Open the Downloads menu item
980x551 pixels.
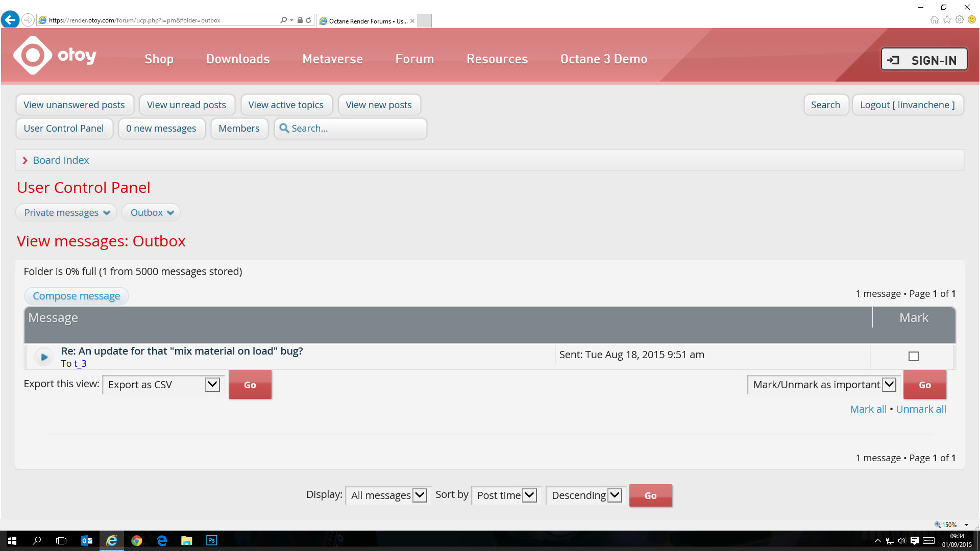click(x=238, y=59)
